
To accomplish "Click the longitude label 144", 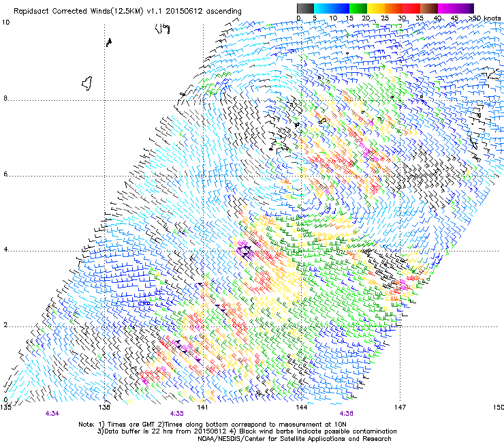I will click(x=301, y=408).
